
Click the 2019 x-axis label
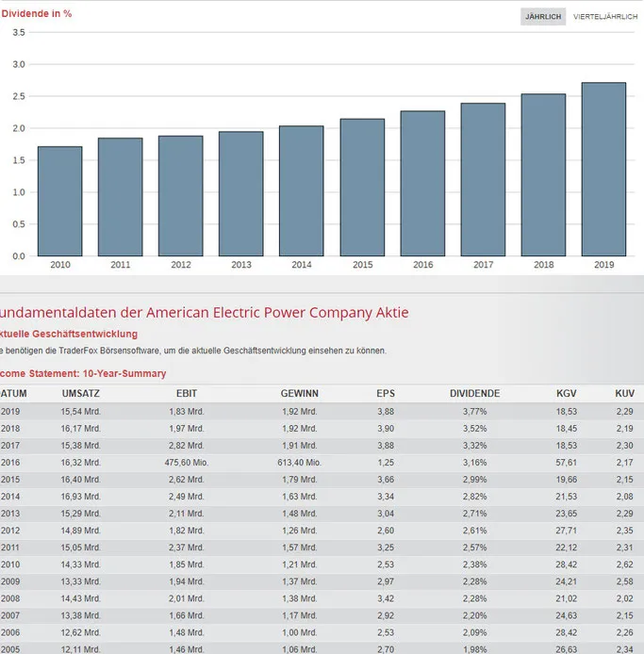click(x=604, y=265)
